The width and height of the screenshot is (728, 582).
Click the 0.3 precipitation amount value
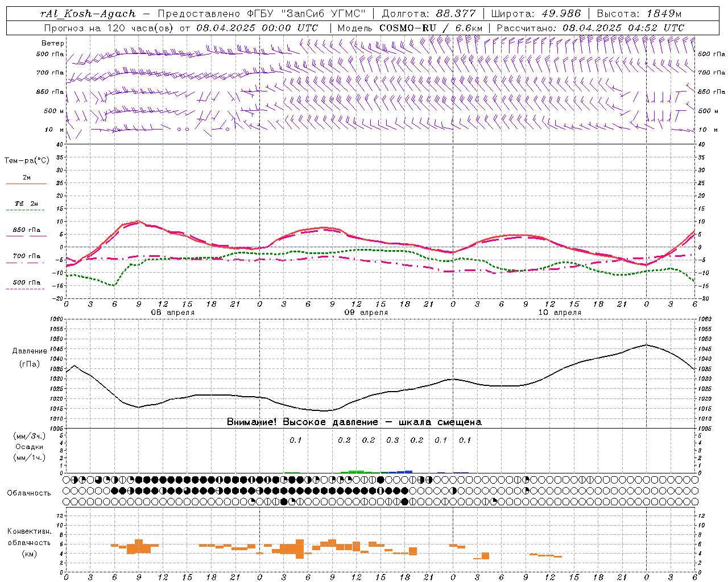click(392, 440)
